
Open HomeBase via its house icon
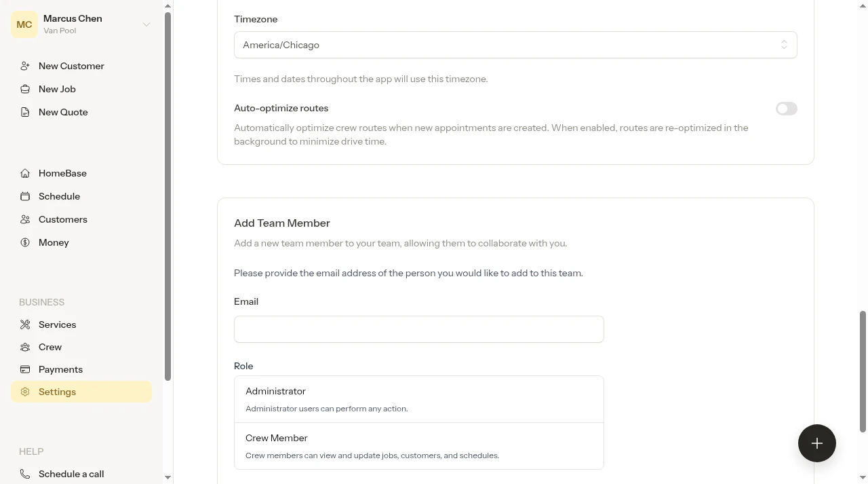point(25,173)
